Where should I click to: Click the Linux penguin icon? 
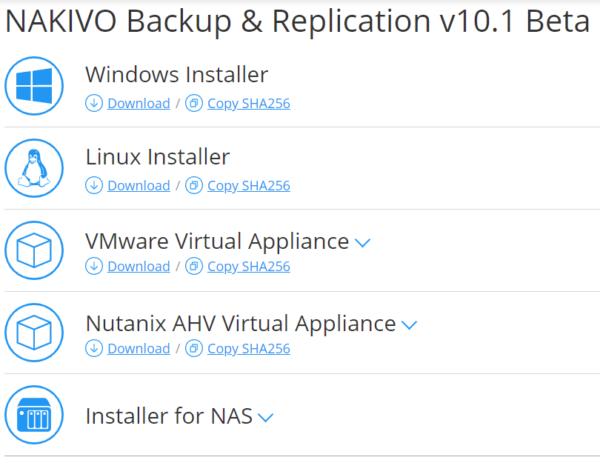tap(35, 168)
